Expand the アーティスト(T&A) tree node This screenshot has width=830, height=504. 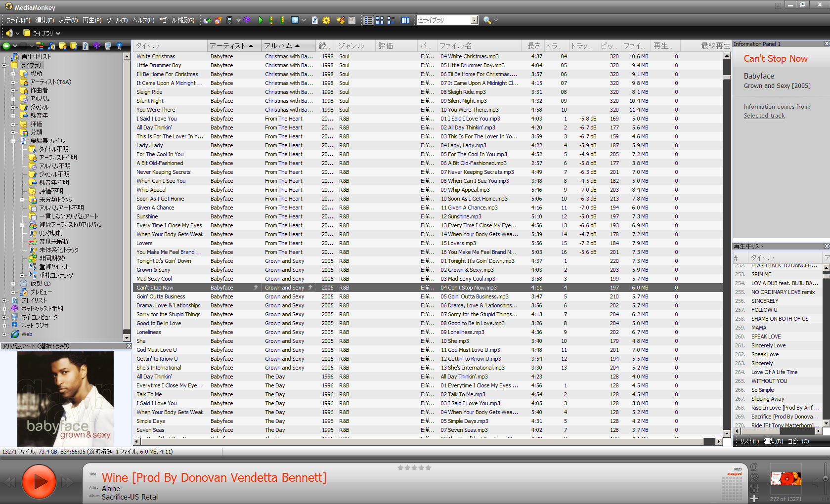pos(13,82)
